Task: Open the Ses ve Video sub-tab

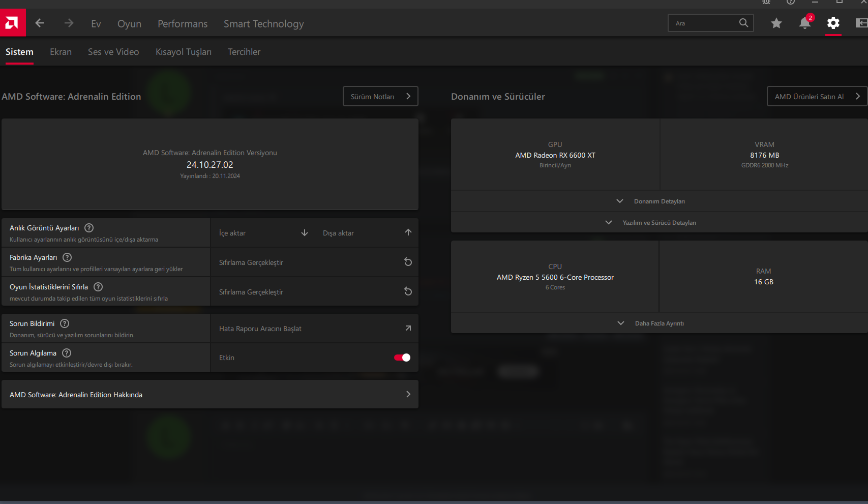Action: click(x=113, y=52)
